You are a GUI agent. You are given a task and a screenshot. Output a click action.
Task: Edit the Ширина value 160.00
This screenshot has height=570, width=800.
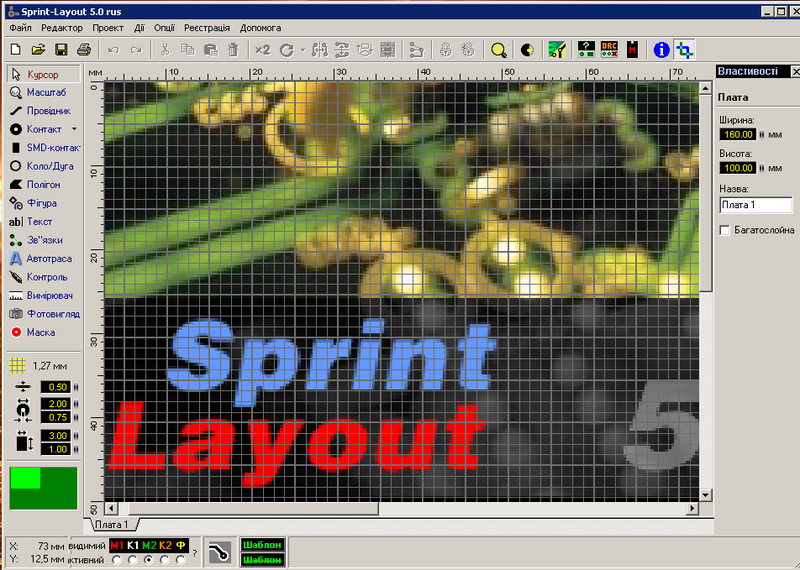(x=738, y=134)
